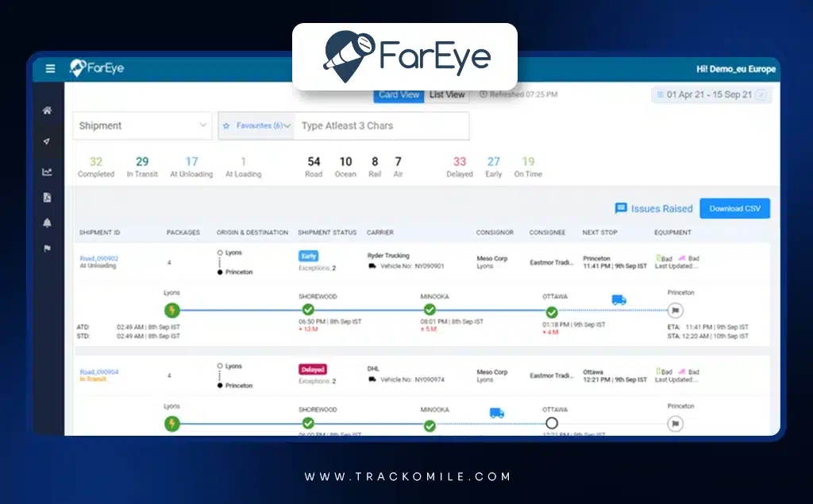Open the notifications bell sidebar icon
Viewport: 813px width, 504px height.
pyautogui.click(x=47, y=223)
